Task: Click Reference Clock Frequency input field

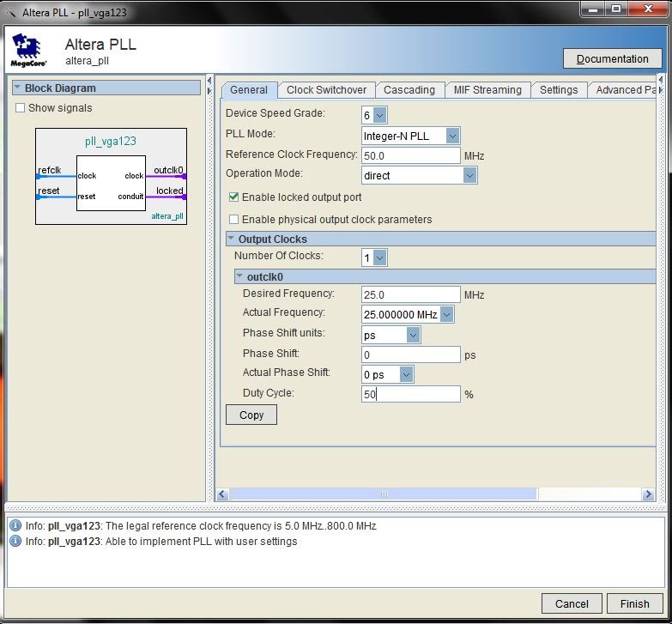Action: point(411,155)
